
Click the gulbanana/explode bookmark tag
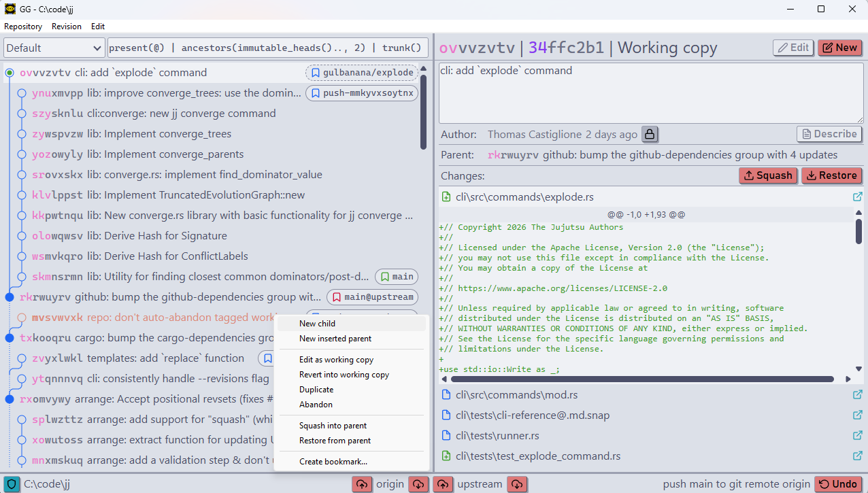pos(361,73)
